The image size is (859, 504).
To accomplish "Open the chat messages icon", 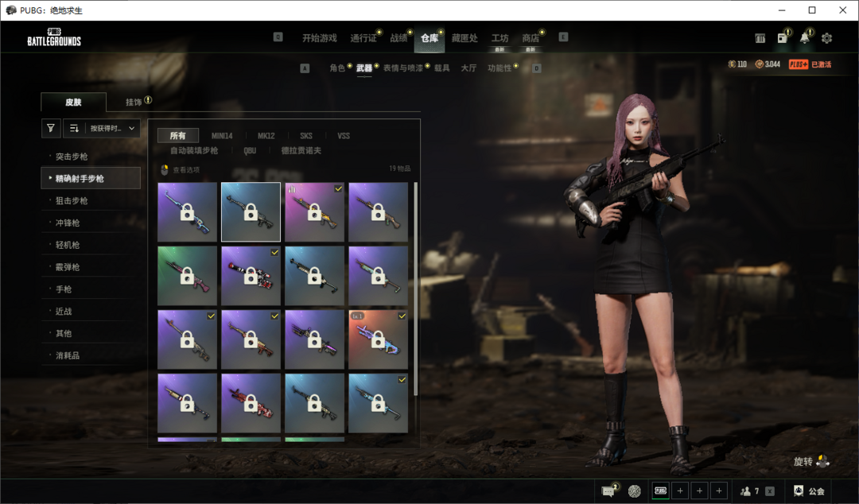I will click(x=608, y=491).
